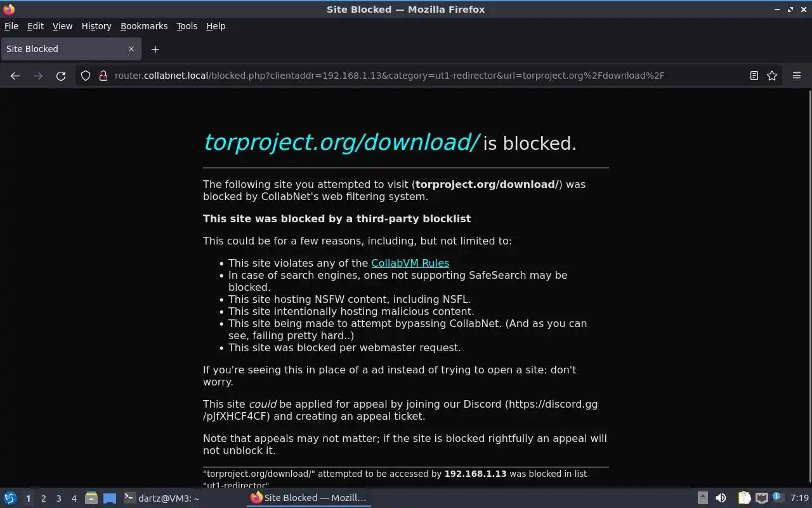The width and height of the screenshot is (812, 508).
Task: Click the Firefox logo in the title bar
Action: click(x=9, y=9)
